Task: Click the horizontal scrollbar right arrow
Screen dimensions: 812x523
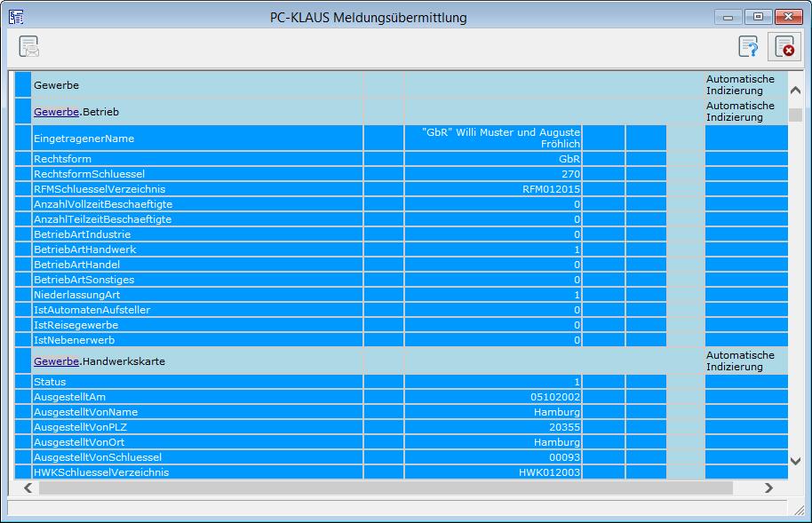Action: click(x=769, y=488)
